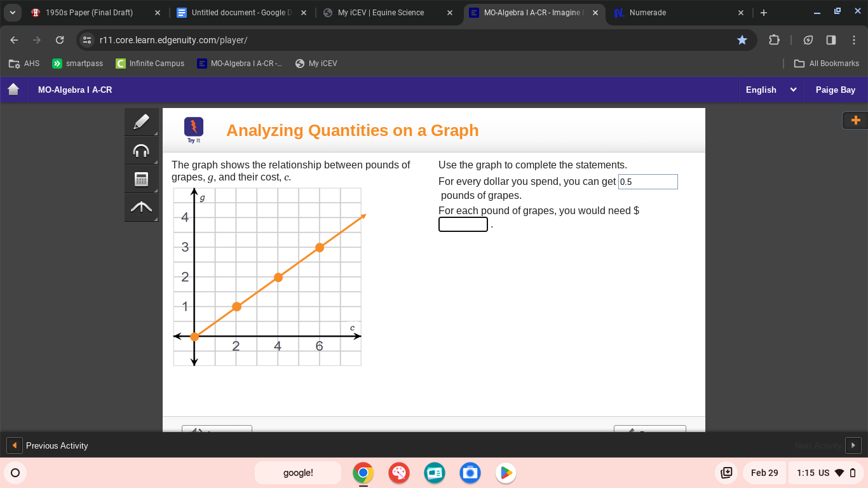868x488 pixels.
Task: Switch to the 1950s Paper (Final Draft) tab
Action: [x=89, y=12]
